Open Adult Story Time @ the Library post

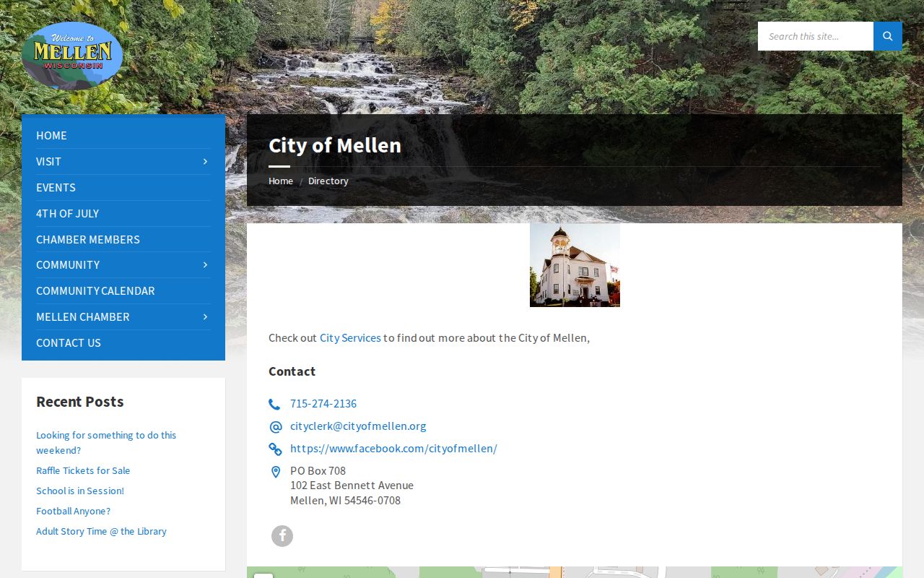coord(101,531)
